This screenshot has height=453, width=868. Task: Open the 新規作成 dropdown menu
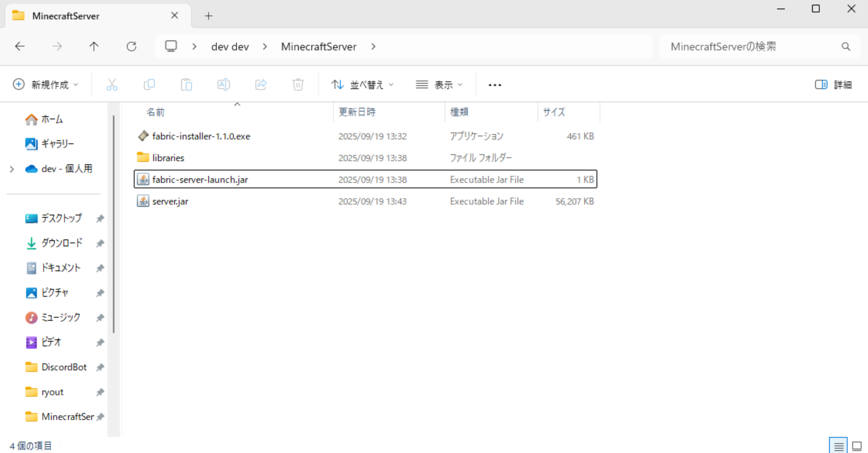tap(45, 85)
